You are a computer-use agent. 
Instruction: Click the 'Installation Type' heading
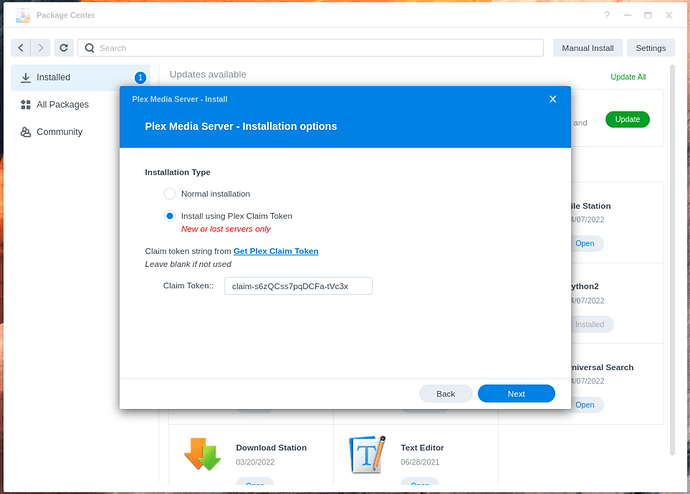point(177,172)
